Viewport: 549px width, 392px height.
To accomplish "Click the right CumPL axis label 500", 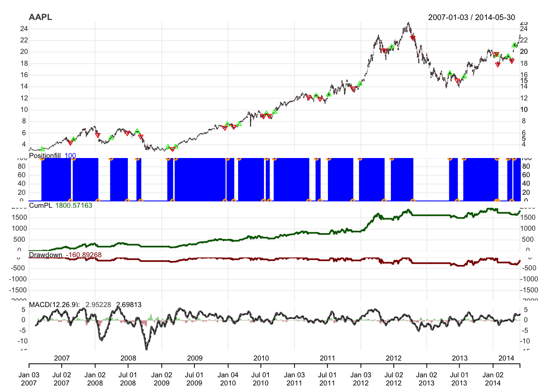I will (528, 240).
